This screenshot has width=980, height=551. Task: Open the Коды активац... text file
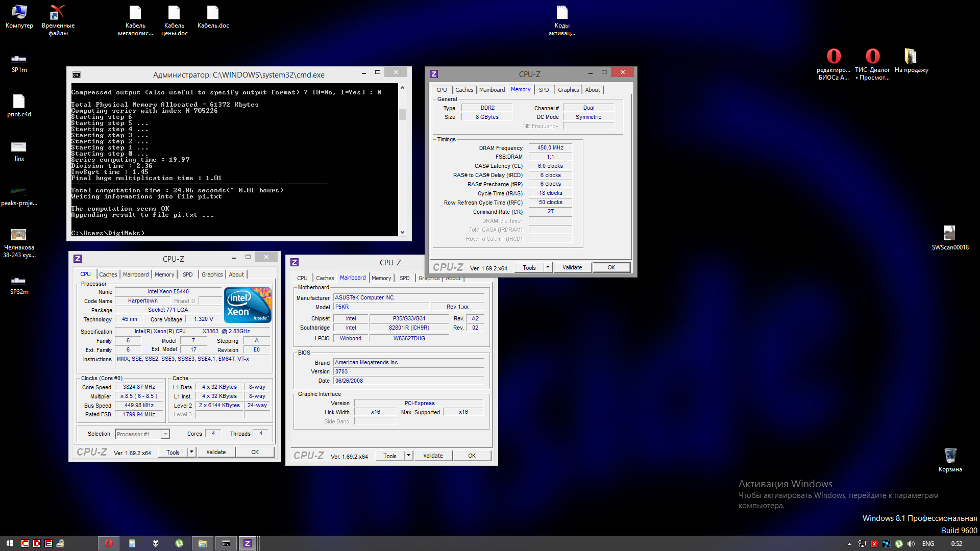pos(562,20)
